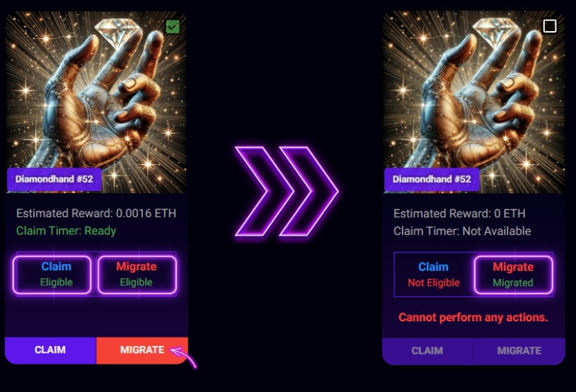
Task: Tick the empty checkbox on right card
Action: point(550,26)
